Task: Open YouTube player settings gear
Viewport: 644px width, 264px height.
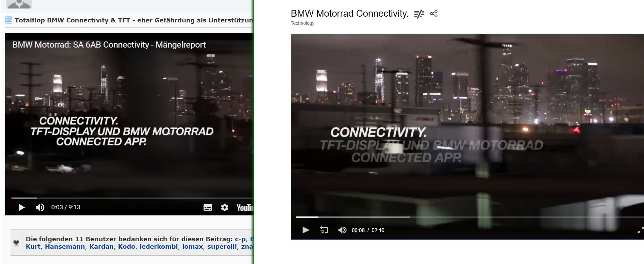Action: 225,207
